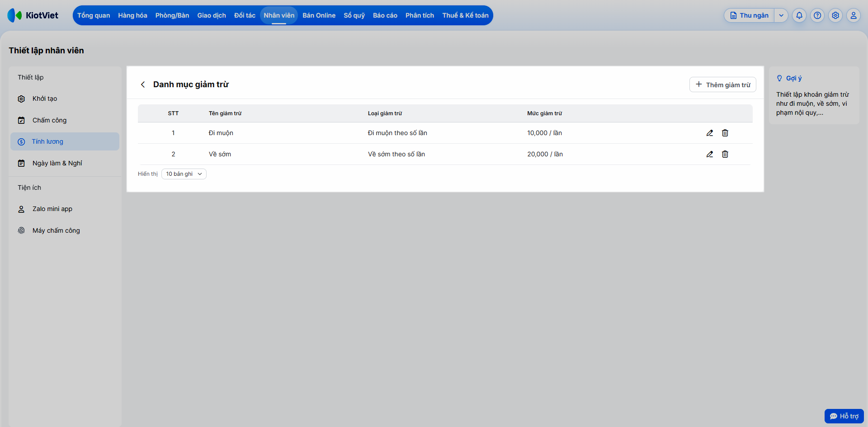Click the STT column header
868x427 pixels.
tap(173, 113)
